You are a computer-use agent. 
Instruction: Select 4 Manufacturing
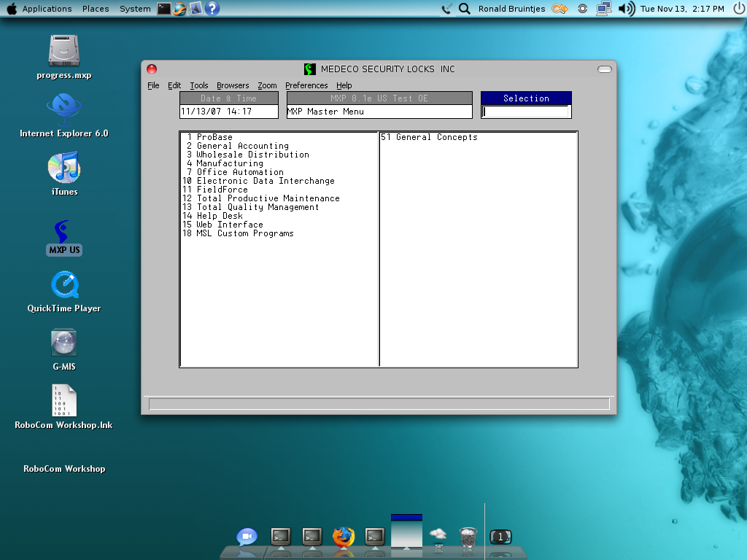[x=225, y=163]
